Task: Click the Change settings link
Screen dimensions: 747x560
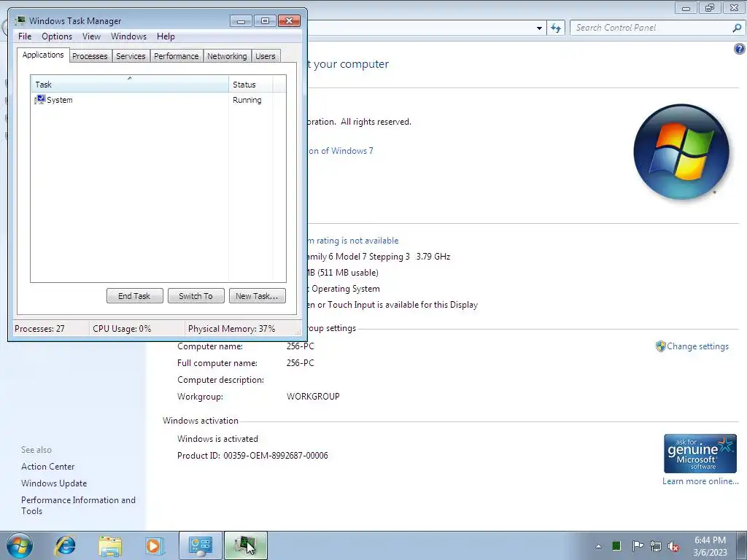Action: (697, 346)
